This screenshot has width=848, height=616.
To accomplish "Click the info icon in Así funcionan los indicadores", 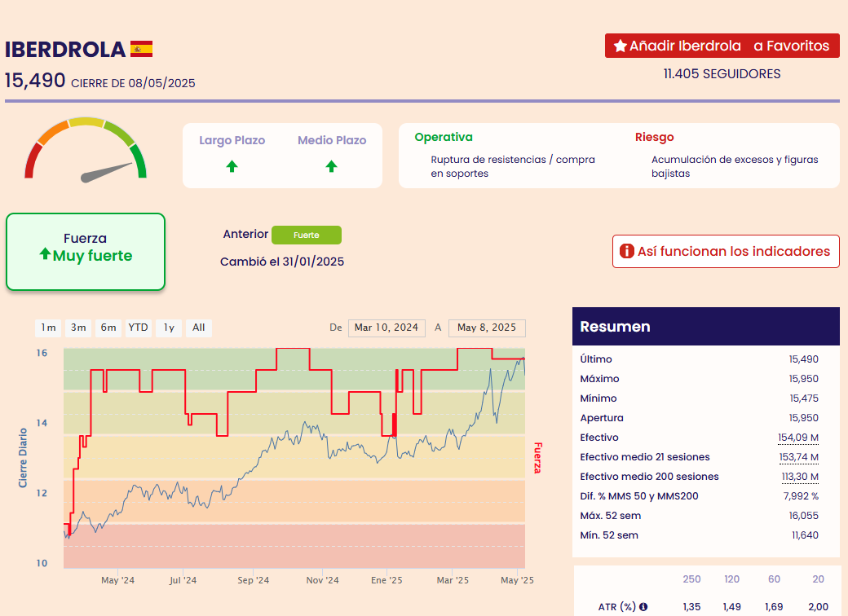I will (x=626, y=251).
